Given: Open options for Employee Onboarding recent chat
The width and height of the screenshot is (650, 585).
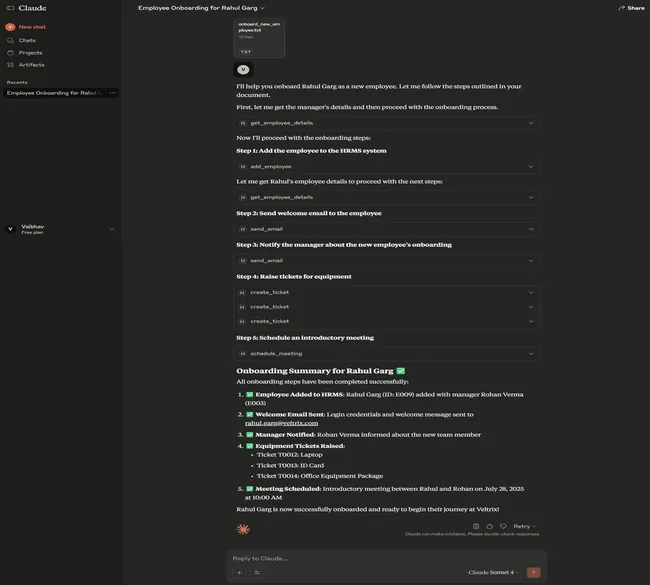Looking at the screenshot, I should pos(112,93).
